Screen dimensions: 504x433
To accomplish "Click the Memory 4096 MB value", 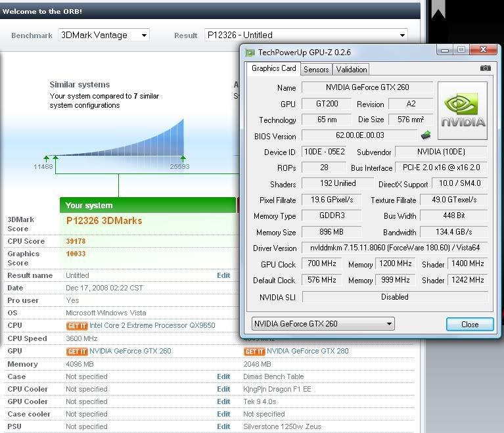I will (80, 364).
